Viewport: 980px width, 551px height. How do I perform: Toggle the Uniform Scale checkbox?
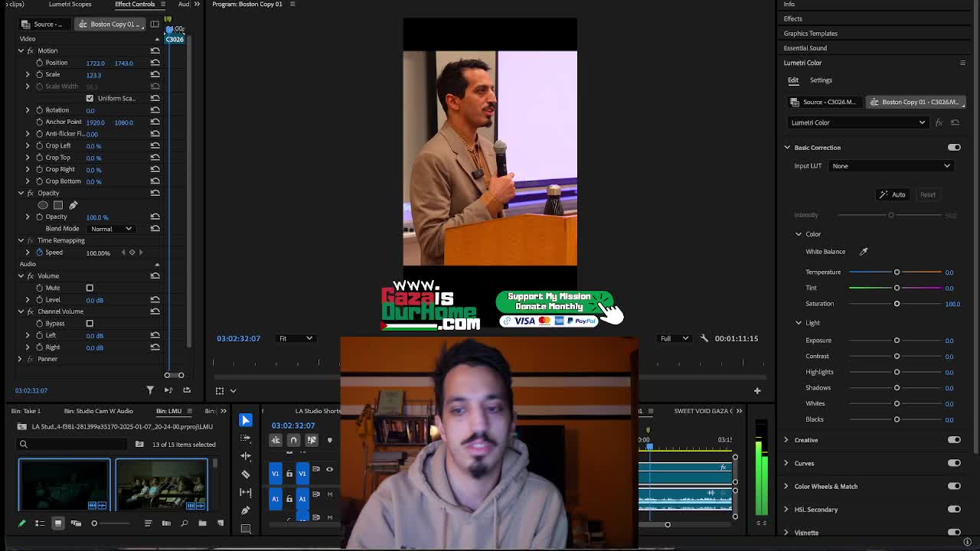[90, 98]
